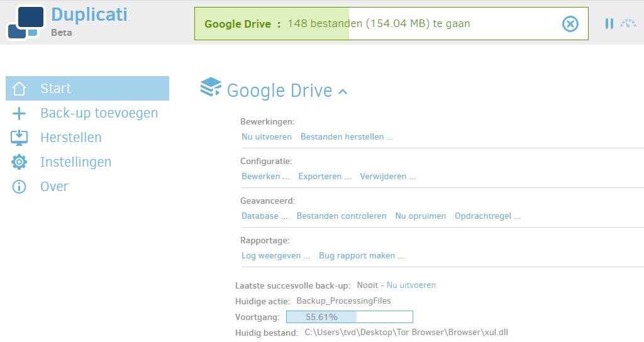Click Nu opruimen link
This screenshot has width=644, height=342.
420,216
